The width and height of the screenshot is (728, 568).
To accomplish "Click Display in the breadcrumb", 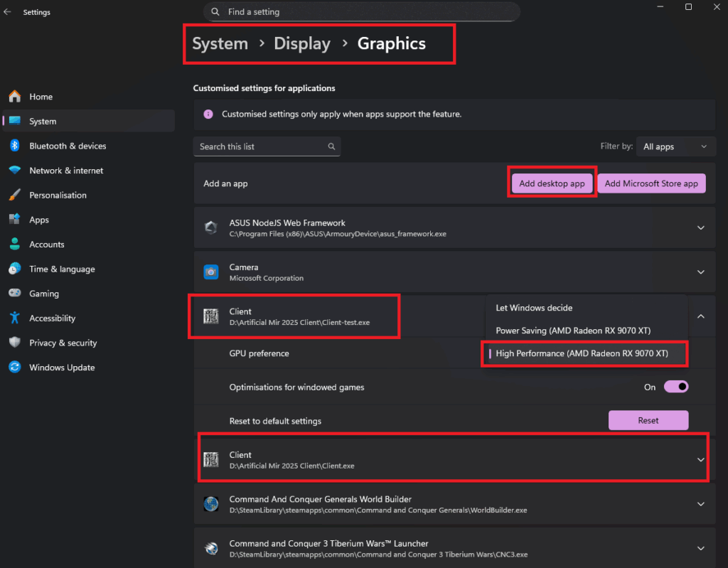I will point(302,43).
